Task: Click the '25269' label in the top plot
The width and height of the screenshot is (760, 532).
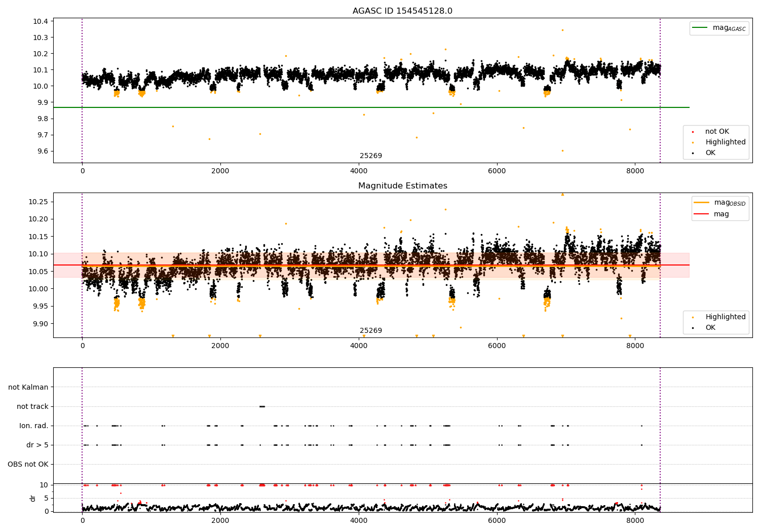Action: 371,156
